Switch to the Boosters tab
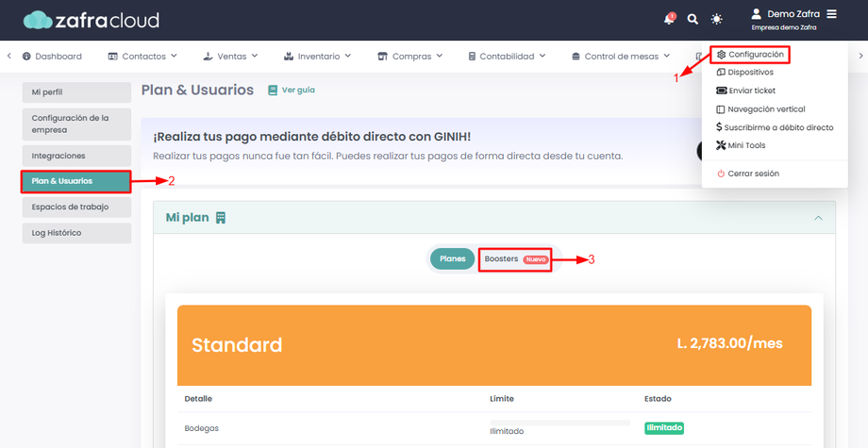 click(515, 258)
